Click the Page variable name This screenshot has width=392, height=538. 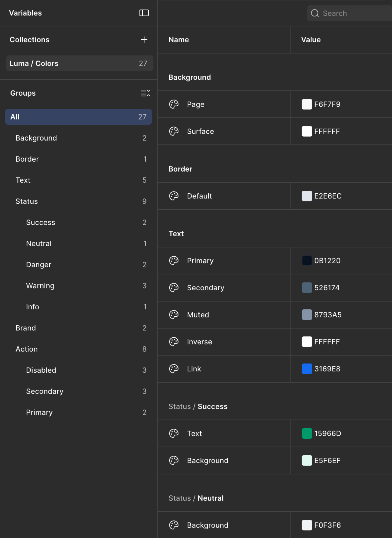coord(196,104)
